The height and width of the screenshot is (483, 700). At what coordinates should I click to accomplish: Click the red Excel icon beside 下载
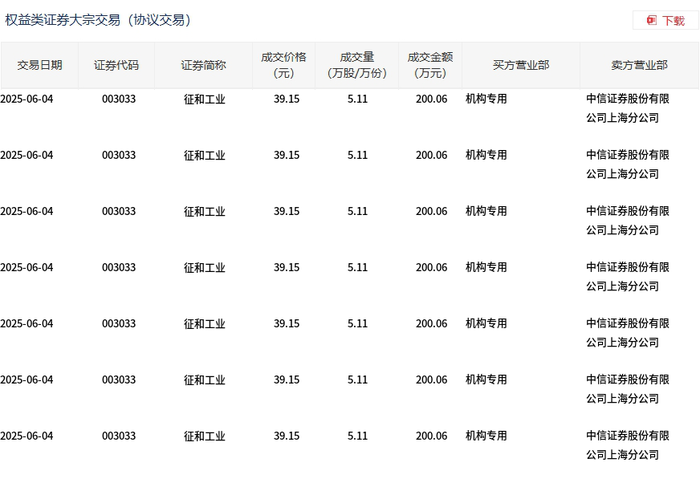tap(651, 21)
